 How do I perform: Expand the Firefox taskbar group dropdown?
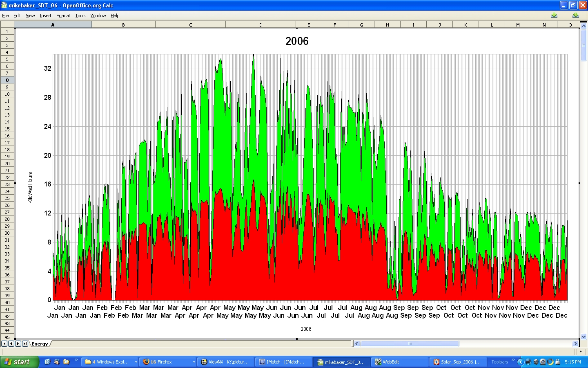point(194,362)
